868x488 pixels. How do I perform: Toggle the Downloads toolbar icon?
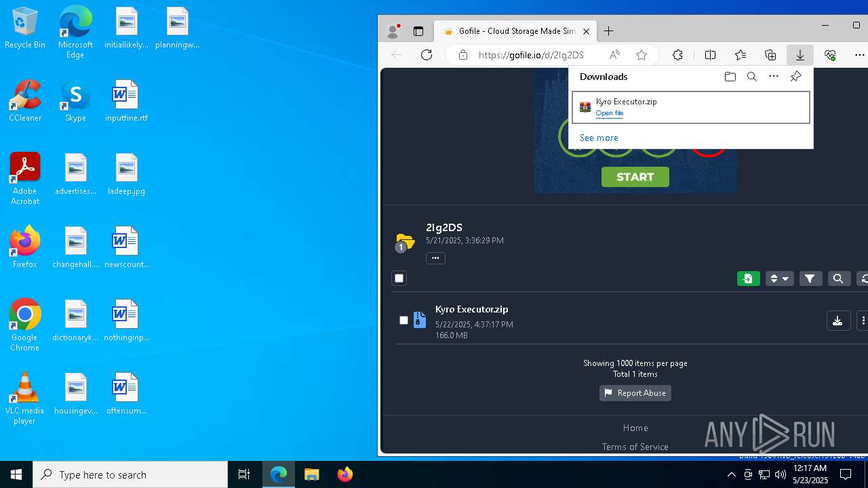tap(800, 55)
